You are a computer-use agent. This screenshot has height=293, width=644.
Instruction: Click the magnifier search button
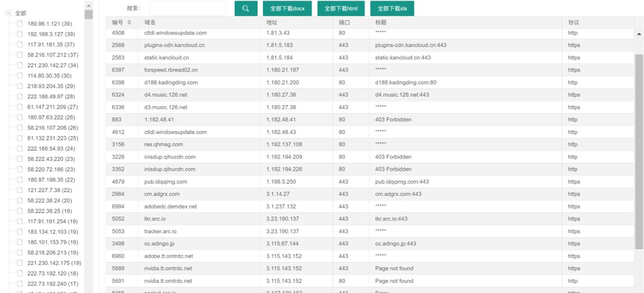coord(246,8)
